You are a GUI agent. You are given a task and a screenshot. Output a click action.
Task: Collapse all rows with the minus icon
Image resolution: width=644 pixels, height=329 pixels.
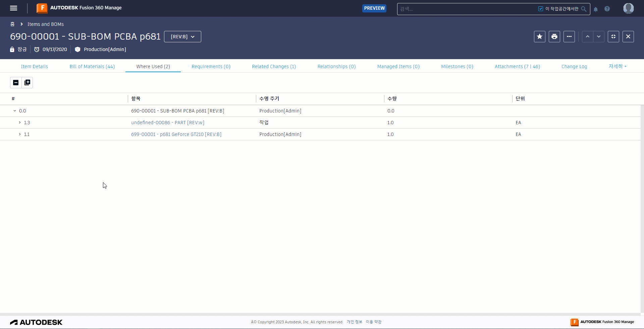tap(16, 83)
